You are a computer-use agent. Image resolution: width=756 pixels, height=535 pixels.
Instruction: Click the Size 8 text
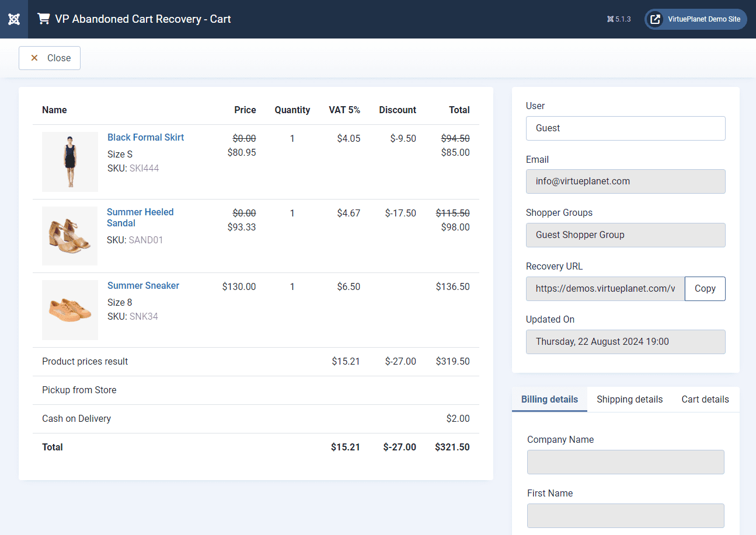[x=120, y=302]
